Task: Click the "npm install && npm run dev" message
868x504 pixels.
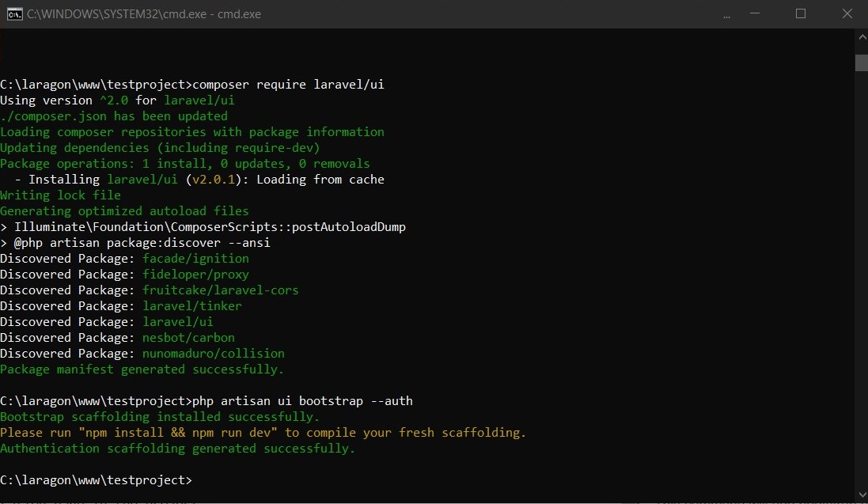Action: pyautogui.click(x=263, y=433)
